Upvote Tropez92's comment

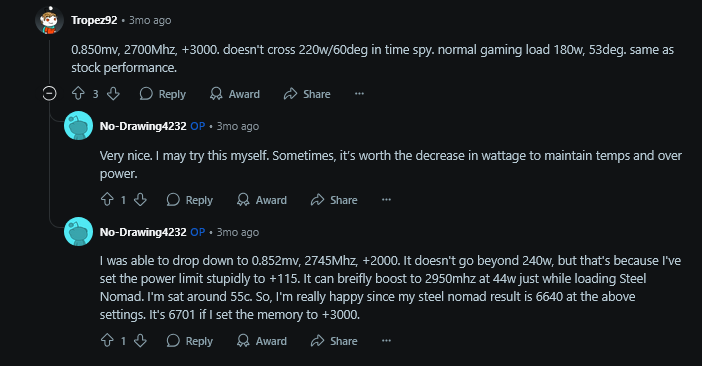pos(78,94)
